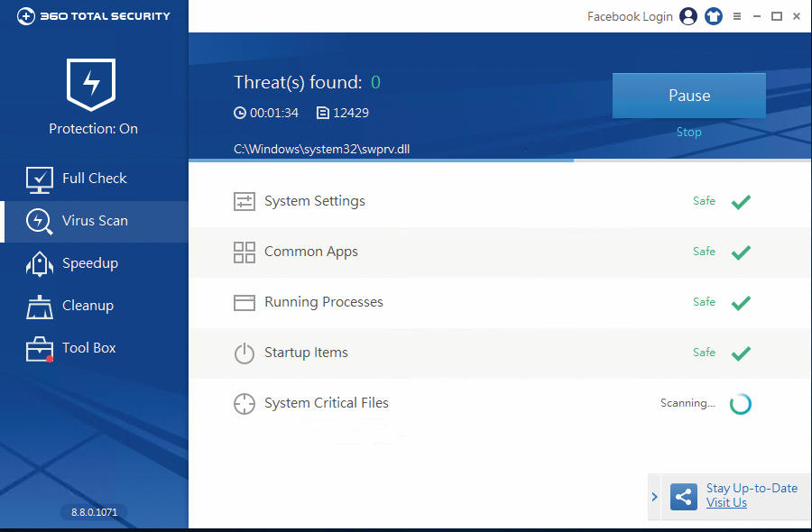This screenshot has height=532, width=812.
Task: Click the Startup Items power icon
Action: click(245, 353)
